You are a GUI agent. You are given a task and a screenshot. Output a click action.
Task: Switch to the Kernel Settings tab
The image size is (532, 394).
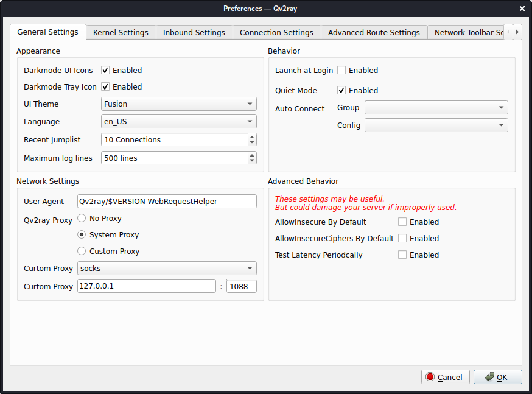[x=121, y=32]
